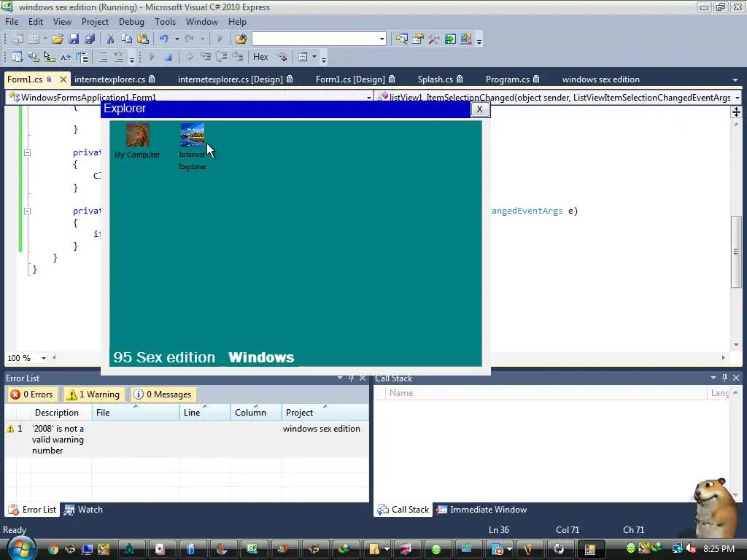This screenshot has width=747, height=560.
Task: Open the zoom 100 % dropdown
Action: tap(44, 358)
